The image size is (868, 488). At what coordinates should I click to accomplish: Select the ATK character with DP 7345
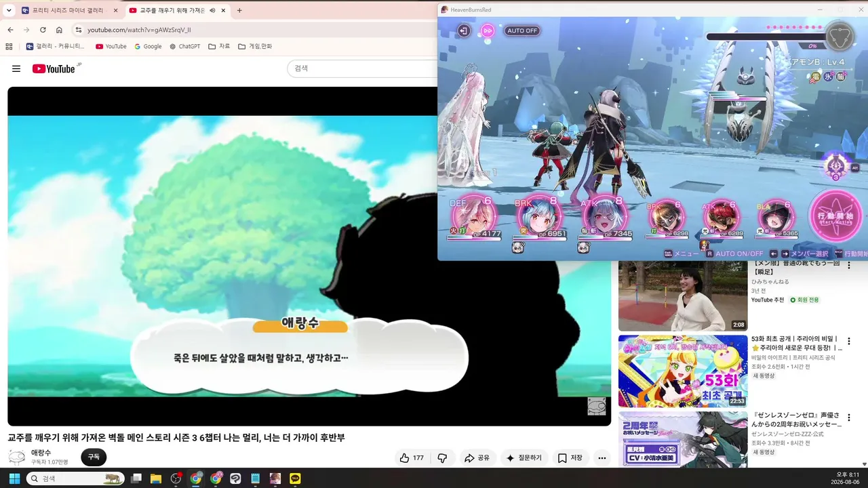pyautogui.click(x=606, y=218)
